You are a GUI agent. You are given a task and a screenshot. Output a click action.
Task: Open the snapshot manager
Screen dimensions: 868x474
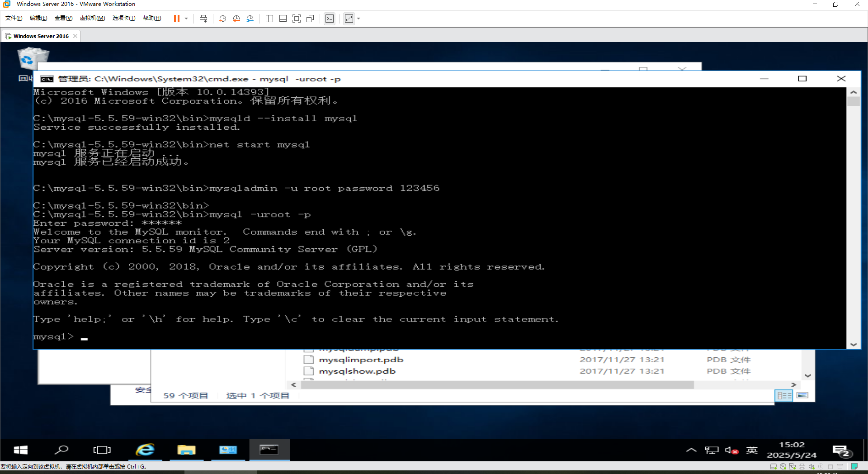coord(250,19)
